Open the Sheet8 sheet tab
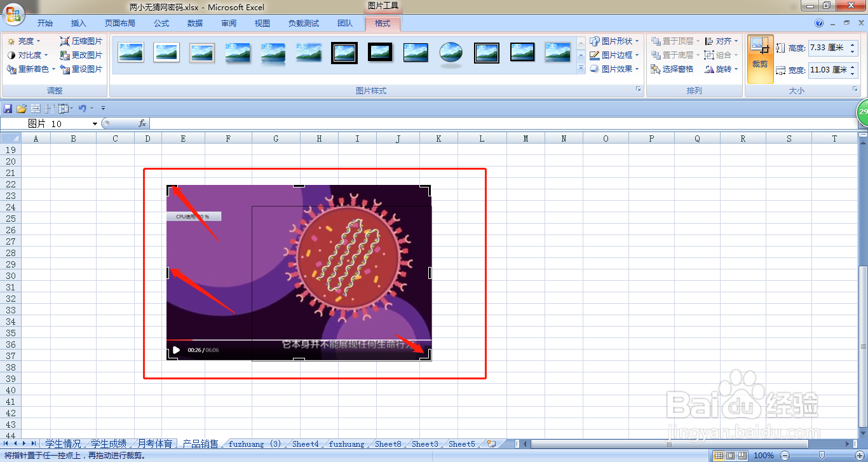Image resolution: width=868 pixels, height=462 pixels. (x=388, y=444)
